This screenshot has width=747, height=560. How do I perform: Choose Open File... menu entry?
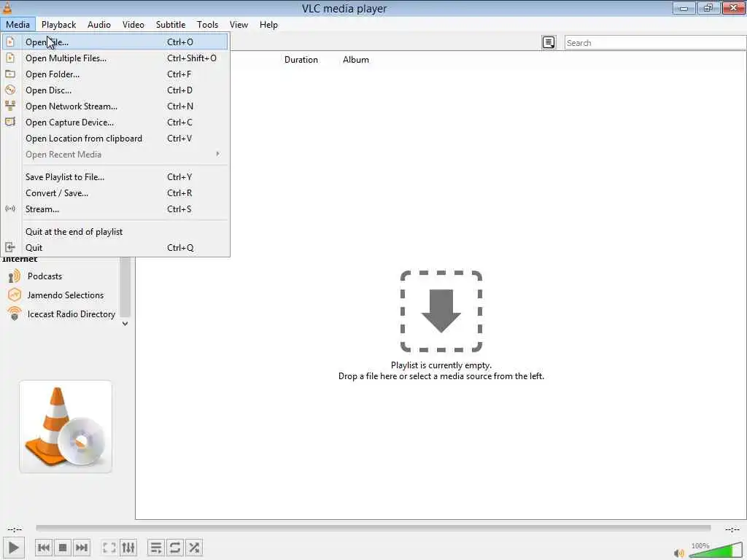(115, 42)
